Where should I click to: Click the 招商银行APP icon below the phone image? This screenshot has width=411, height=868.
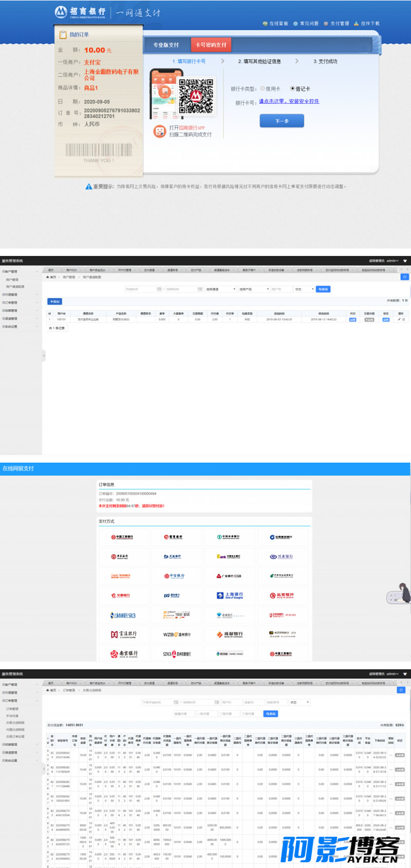(x=160, y=131)
